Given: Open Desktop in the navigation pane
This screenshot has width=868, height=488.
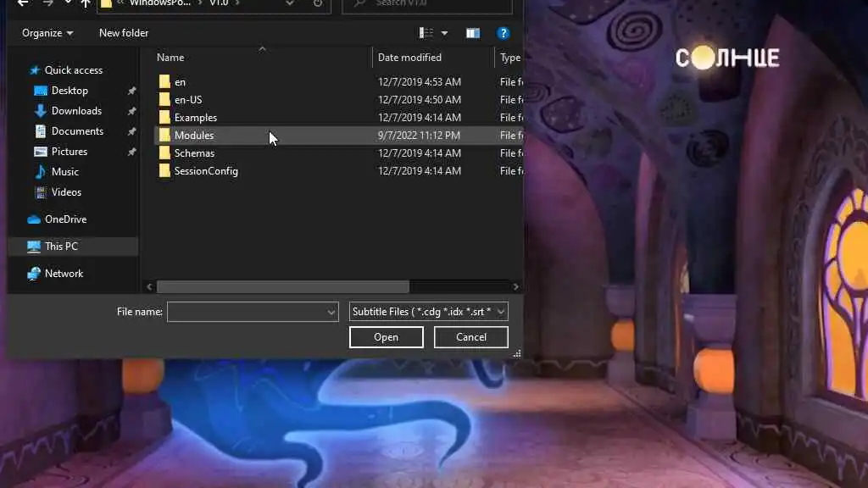Looking at the screenshot, I should point(70,91).
